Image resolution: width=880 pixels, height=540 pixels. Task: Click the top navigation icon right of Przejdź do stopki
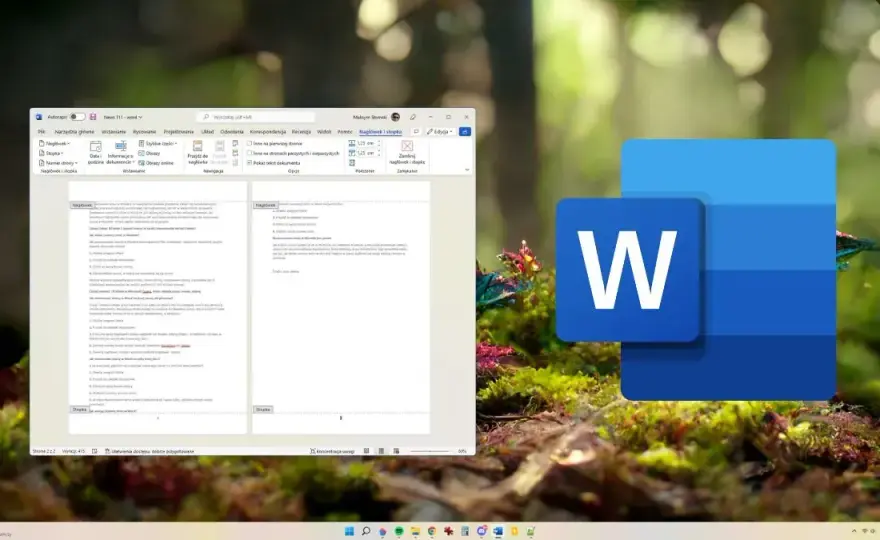[x=235, y=144]
